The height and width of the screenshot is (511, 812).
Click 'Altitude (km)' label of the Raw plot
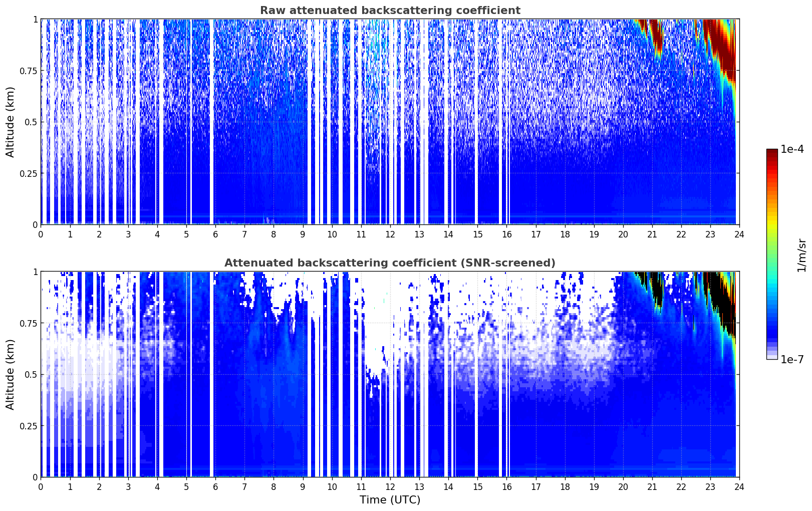click(11, 122)
